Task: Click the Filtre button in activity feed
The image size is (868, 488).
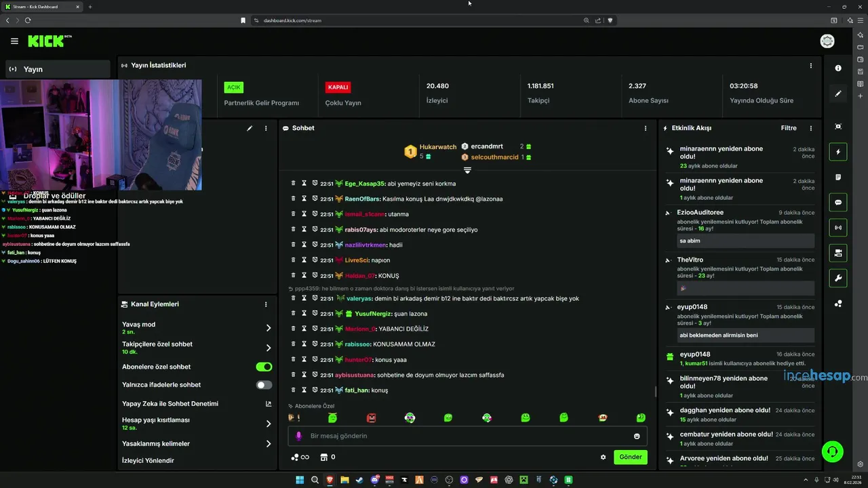Action: (789, 128)
